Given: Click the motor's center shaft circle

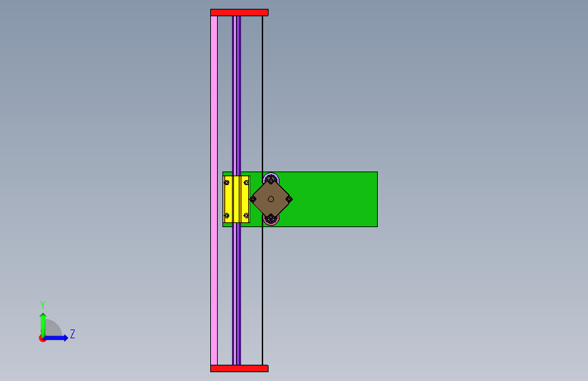Looking at the screenshot, I should (271, 199).
